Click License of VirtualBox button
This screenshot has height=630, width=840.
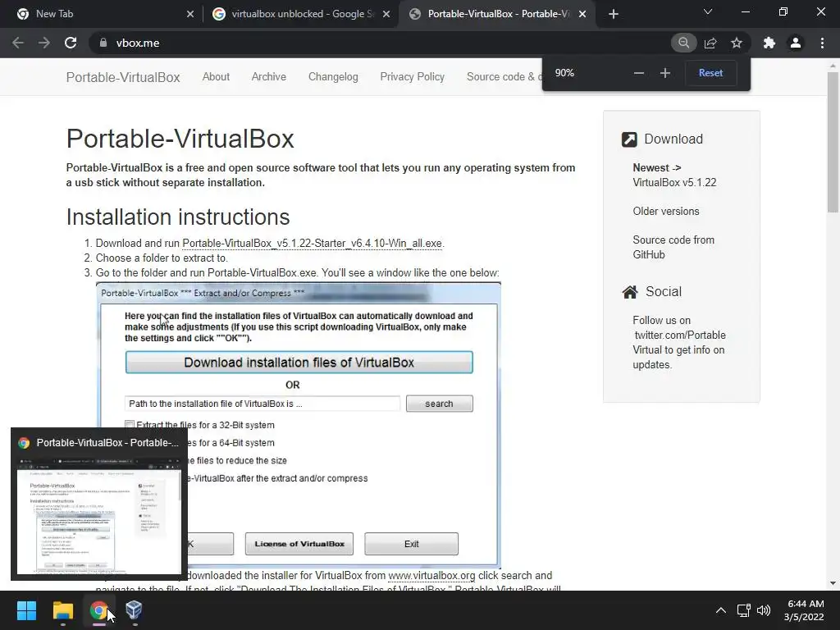point(299,544)
